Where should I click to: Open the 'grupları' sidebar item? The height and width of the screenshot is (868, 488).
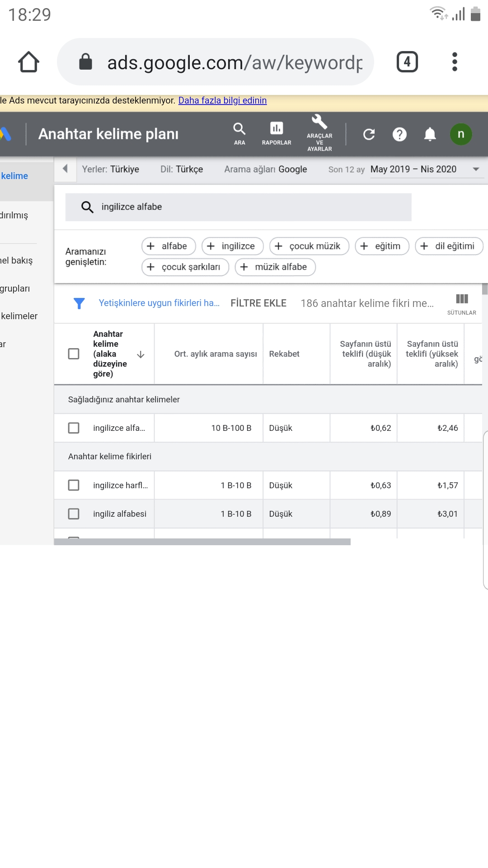point(15,288)
